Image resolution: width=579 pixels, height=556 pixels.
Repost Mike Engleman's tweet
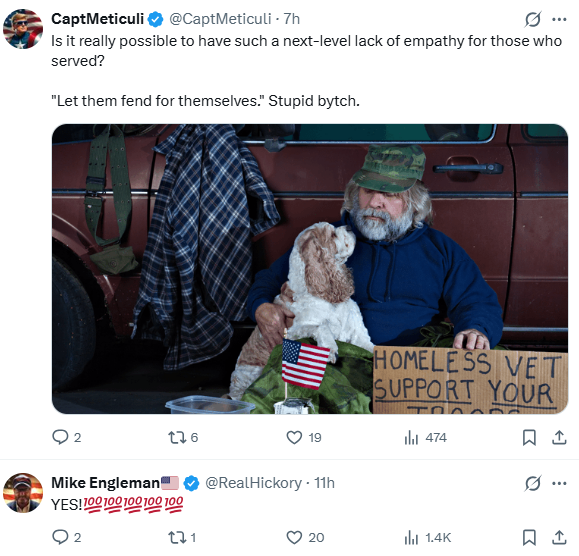(x=182, y=538)
